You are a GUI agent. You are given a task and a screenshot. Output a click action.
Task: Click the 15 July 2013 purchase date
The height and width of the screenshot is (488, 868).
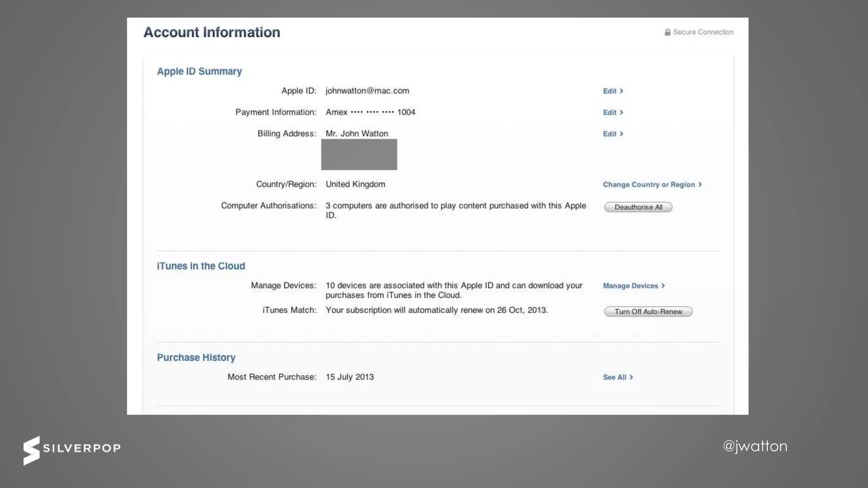(x=350, y=377)
